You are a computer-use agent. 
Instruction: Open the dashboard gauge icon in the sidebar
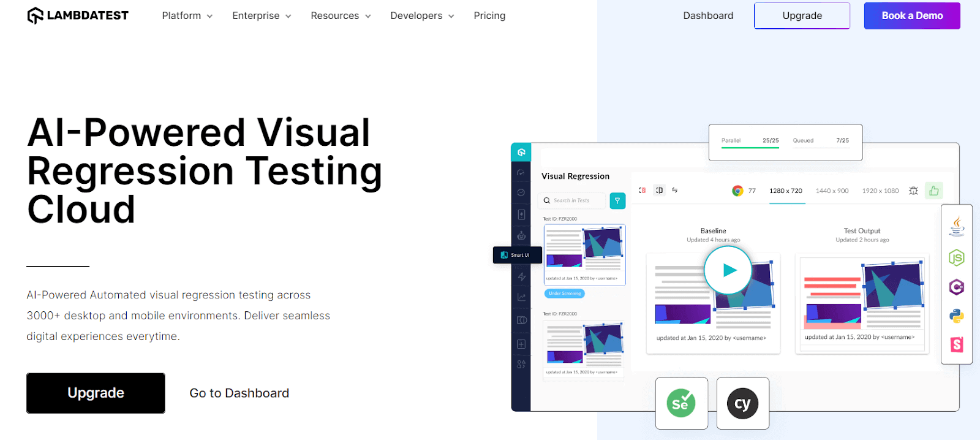point(521,173)
